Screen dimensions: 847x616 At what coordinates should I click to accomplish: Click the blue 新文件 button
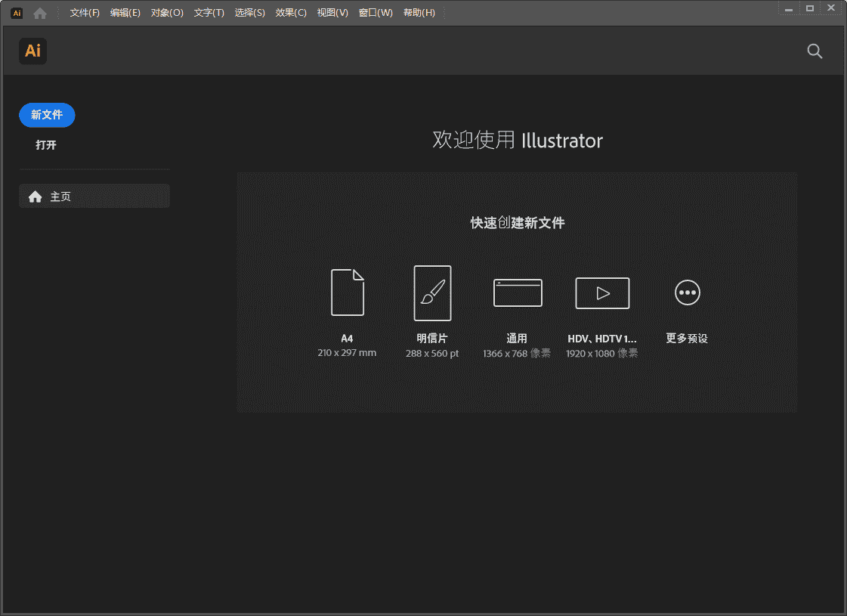point(47,115)
